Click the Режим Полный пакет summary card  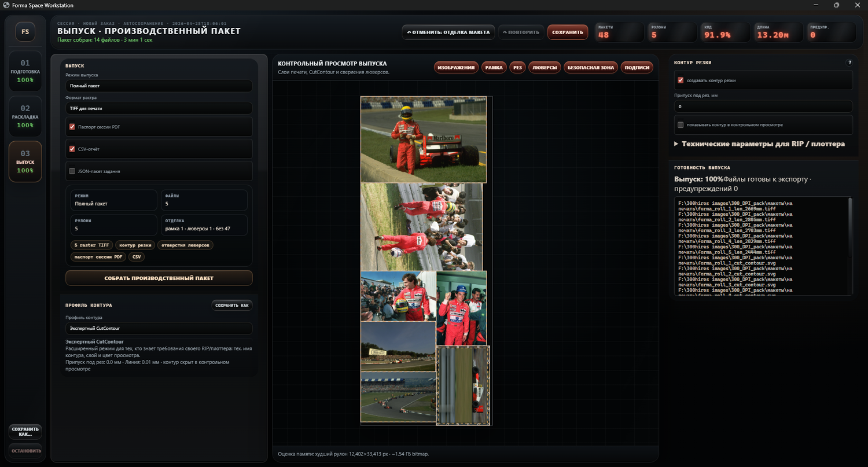point(113,200)
